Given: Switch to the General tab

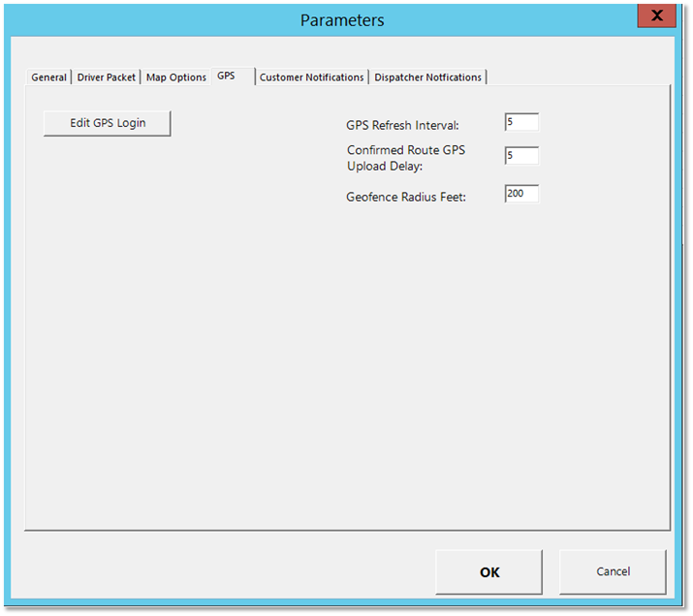Looking at the screenshot, I should tap(49, 77).
